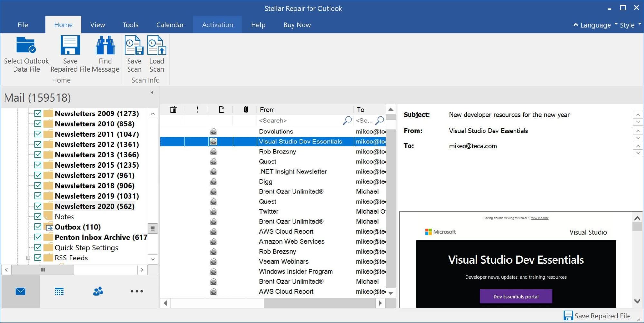
Task: Open the Style dropdown
Action: point(630,25)
